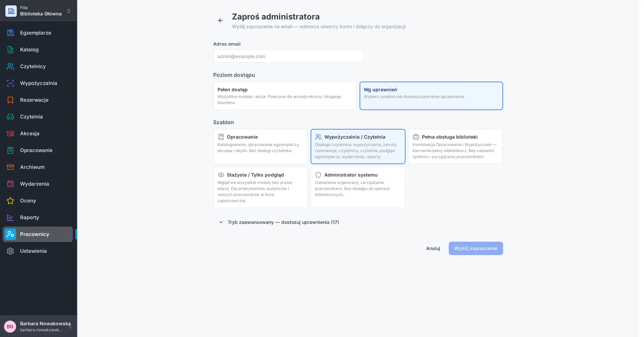644x337 pixels.
Task: Choose the Opracowanie template card
Action: pyautogui.click(x=260, y=147)
